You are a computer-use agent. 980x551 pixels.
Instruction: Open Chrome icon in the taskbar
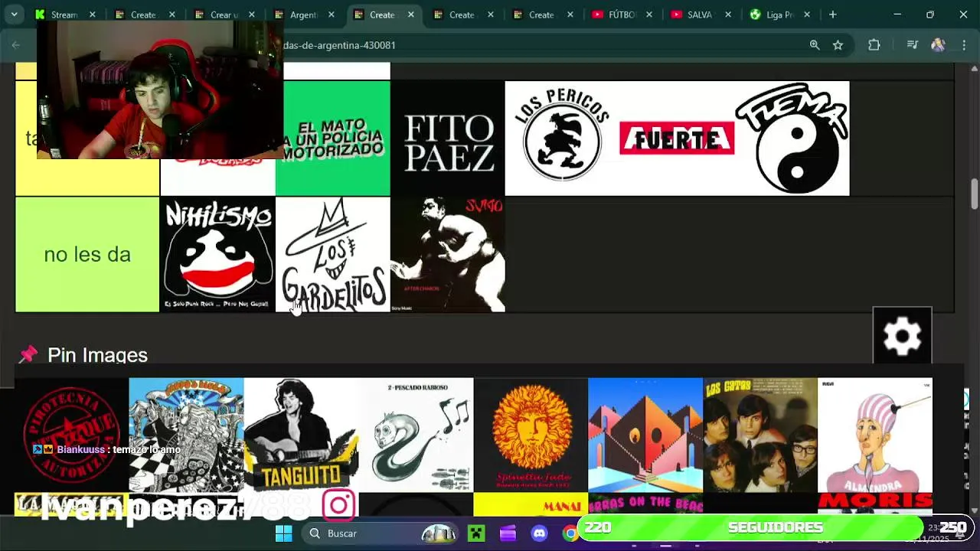click(570, 533)
